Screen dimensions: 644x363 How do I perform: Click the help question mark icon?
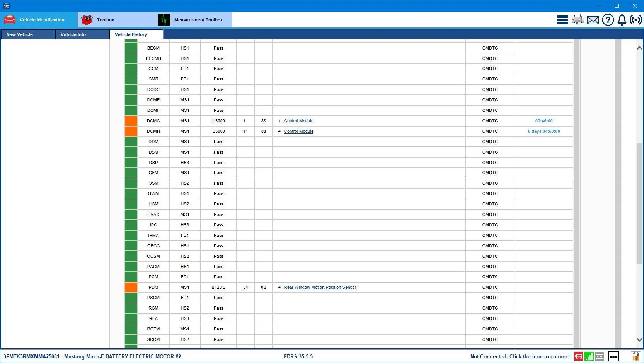pos(608,20)
